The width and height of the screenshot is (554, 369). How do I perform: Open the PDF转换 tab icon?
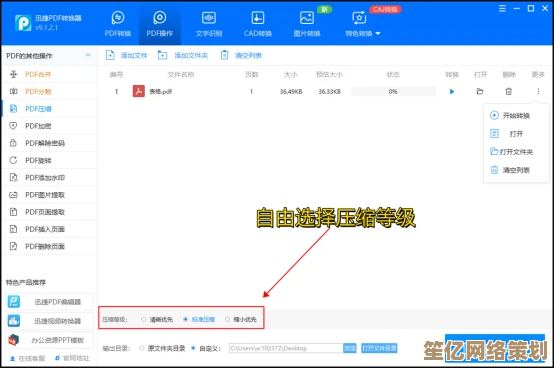click(118, 18)
